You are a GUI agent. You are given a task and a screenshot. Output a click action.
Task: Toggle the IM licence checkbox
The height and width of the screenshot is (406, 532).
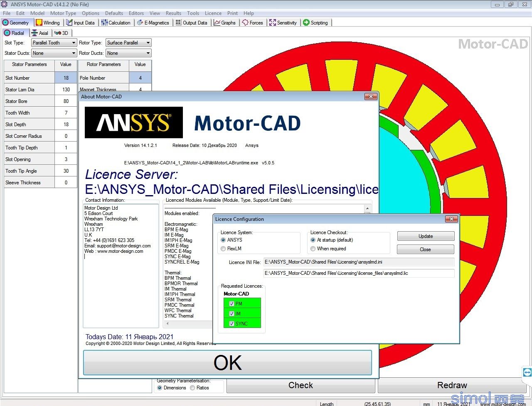(x=232, y=313)
